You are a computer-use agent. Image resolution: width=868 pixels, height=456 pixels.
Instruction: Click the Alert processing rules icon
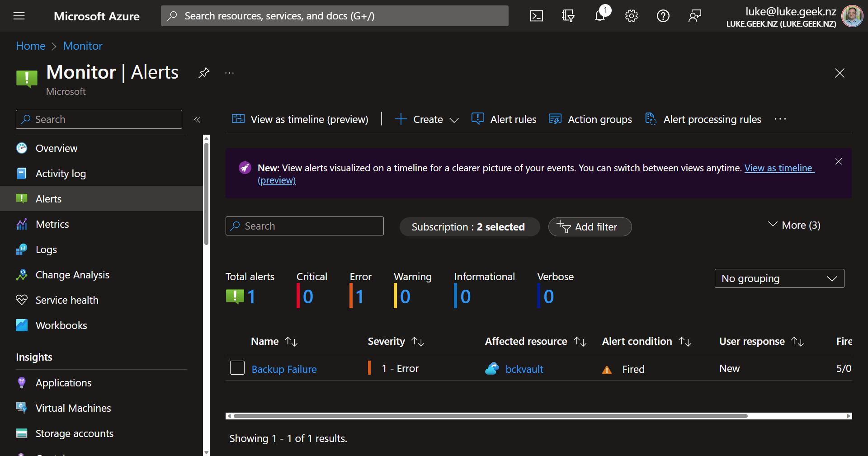point(651,119)
